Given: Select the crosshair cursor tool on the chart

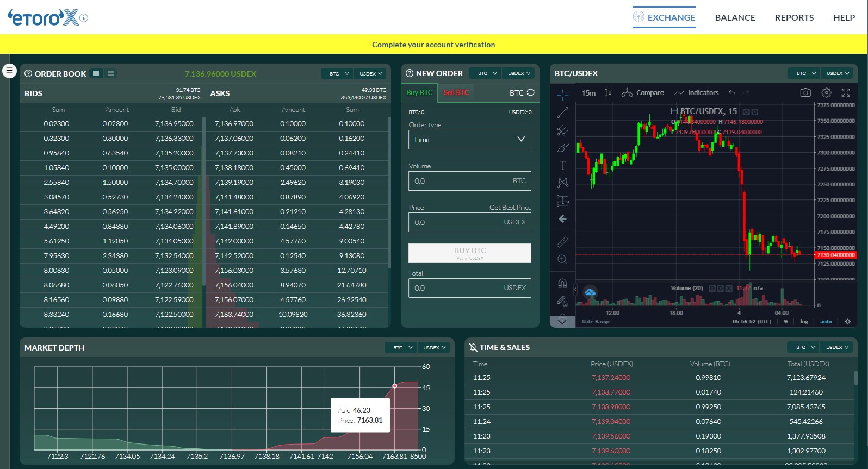Looking at the screenshot, I should [562, 95].
